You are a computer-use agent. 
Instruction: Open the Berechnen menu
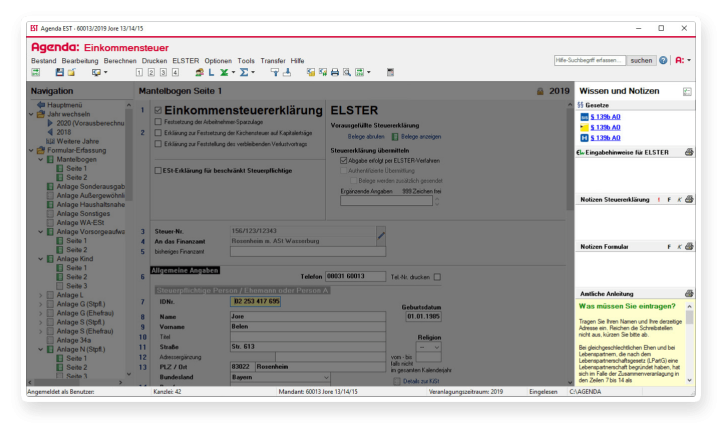coord(120,60)
